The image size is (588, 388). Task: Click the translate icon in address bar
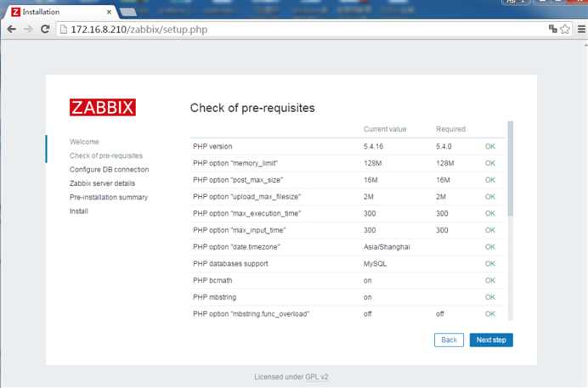click(553, 29)
